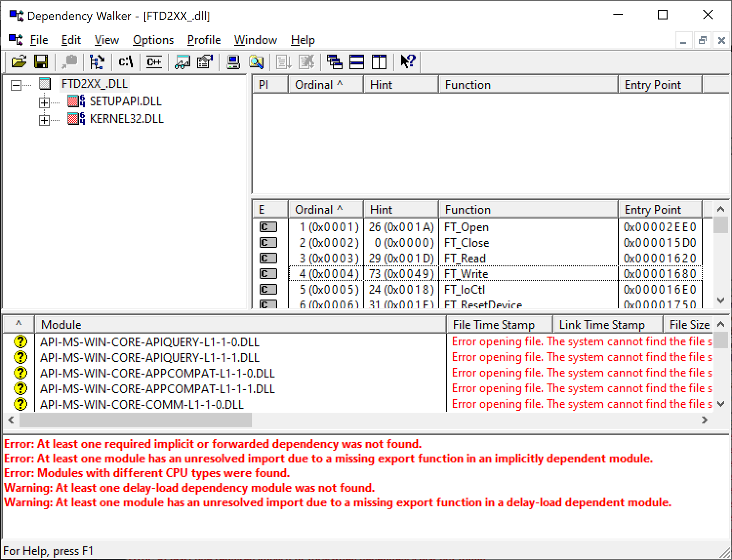
Task: Open the Window menu
Action: 256,40
